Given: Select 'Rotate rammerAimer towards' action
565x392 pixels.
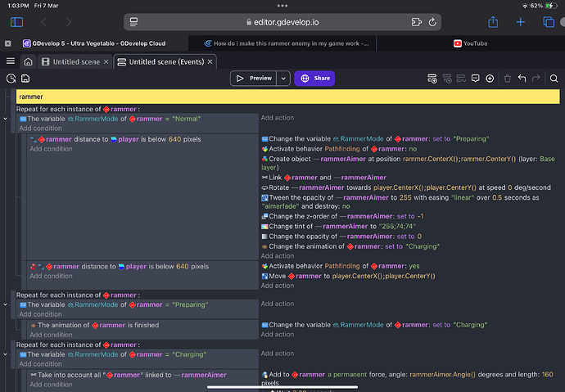Looking at the screenshot, I should [406, 187].
